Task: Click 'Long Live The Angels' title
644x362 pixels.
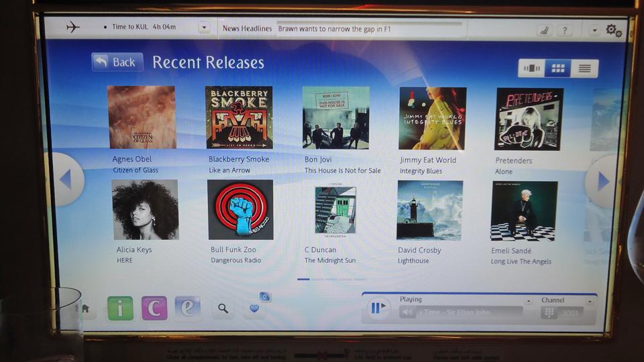Action: click(521, 261)
